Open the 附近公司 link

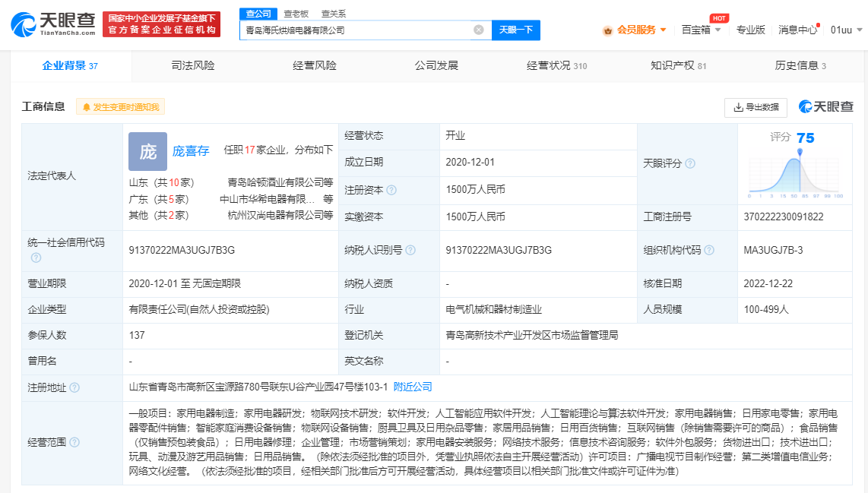point(412,387)
